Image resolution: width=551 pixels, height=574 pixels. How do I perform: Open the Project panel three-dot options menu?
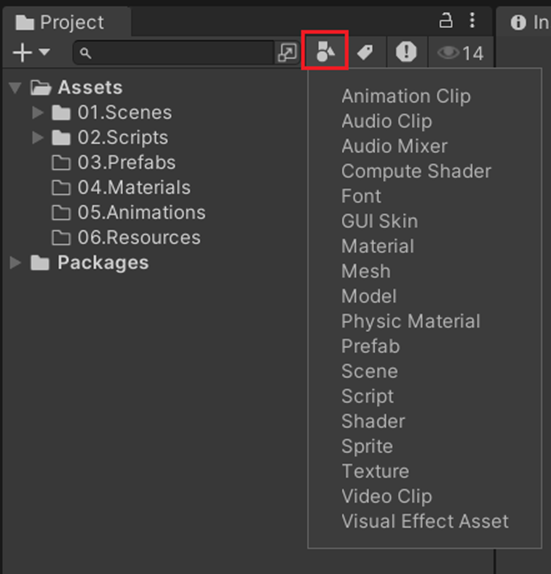[472, 20]
